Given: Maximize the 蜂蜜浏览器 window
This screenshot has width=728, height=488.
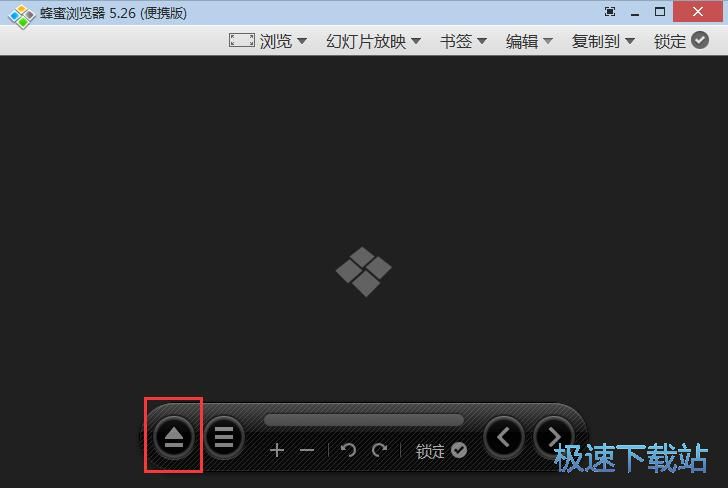Looking at the screenshot, I should 660,12.
